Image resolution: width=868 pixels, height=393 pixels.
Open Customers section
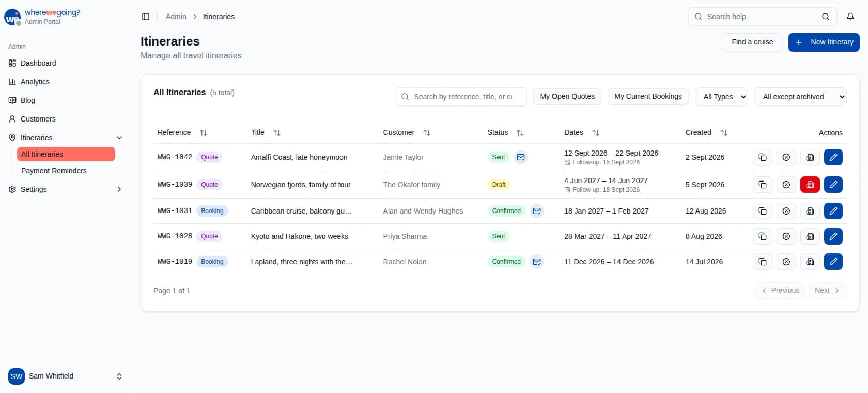tap(66, 119)
